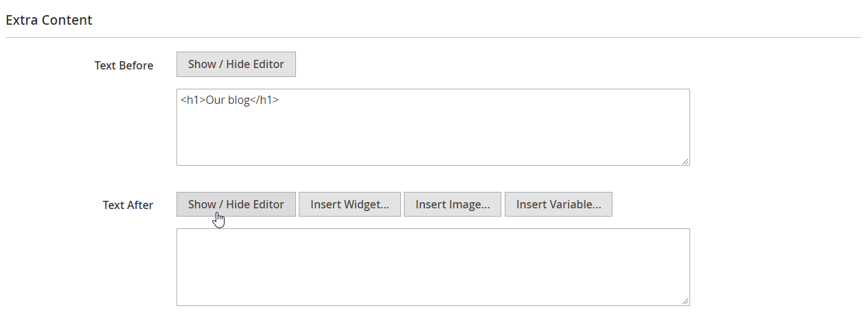Open the Insert Widget dialog
868x328 pixels.
pos(350,204)
